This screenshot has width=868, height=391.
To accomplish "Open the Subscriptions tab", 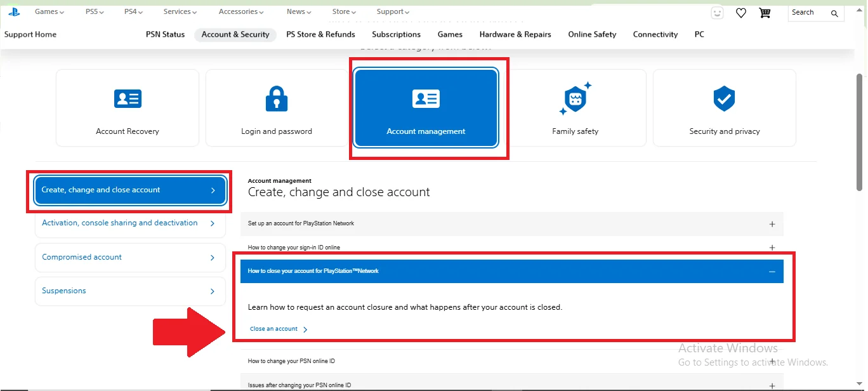I will (396, 34).
